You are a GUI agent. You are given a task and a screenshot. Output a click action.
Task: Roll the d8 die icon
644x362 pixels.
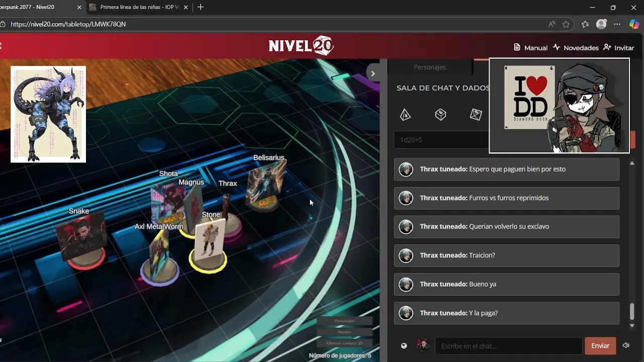[x=475, y=115]
